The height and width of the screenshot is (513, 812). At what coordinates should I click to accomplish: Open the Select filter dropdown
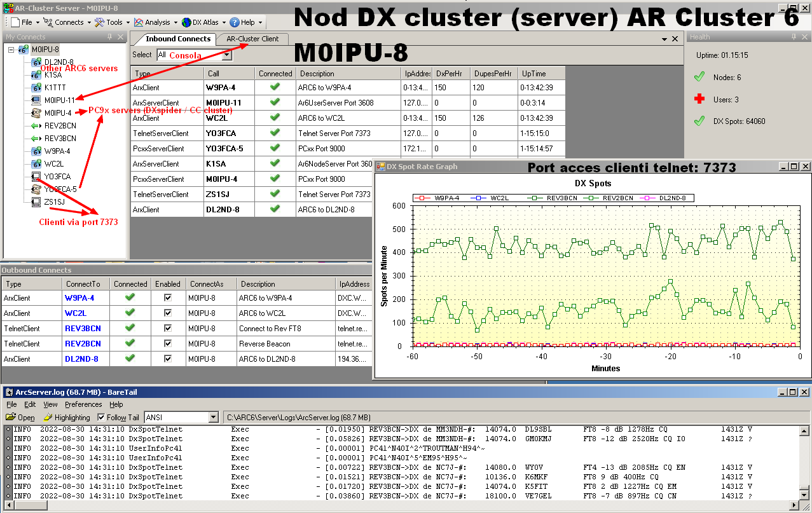pos(228,55)
